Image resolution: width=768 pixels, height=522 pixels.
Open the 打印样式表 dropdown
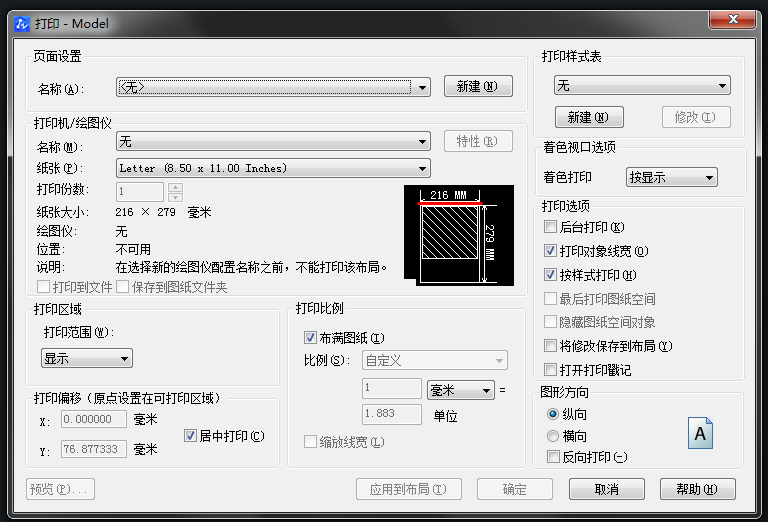(642, 86)
